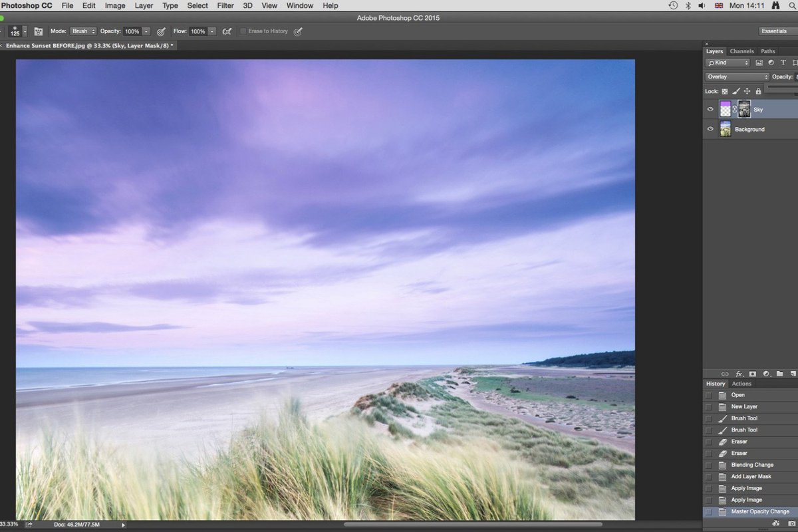The height and width of the screenshot is (532, 798).
Task: Open the eraser Mode dropdown showing Brush
Action: (84, 31)
